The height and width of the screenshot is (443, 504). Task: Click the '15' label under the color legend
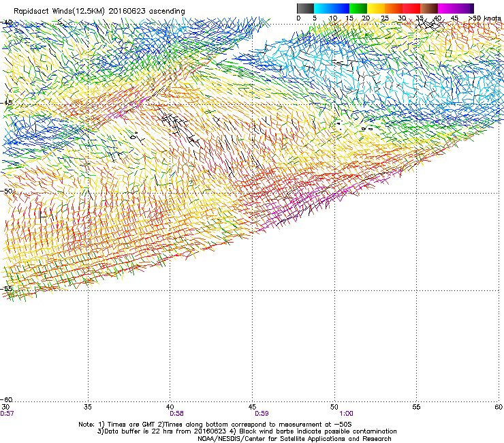[x=349, y=18]
